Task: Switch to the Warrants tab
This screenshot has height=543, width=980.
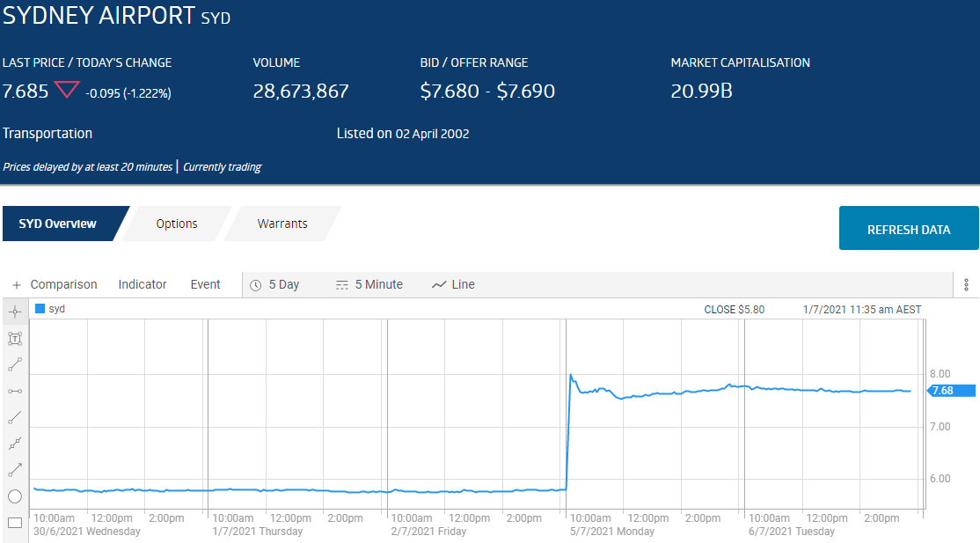Action: (x=282, y=224)
